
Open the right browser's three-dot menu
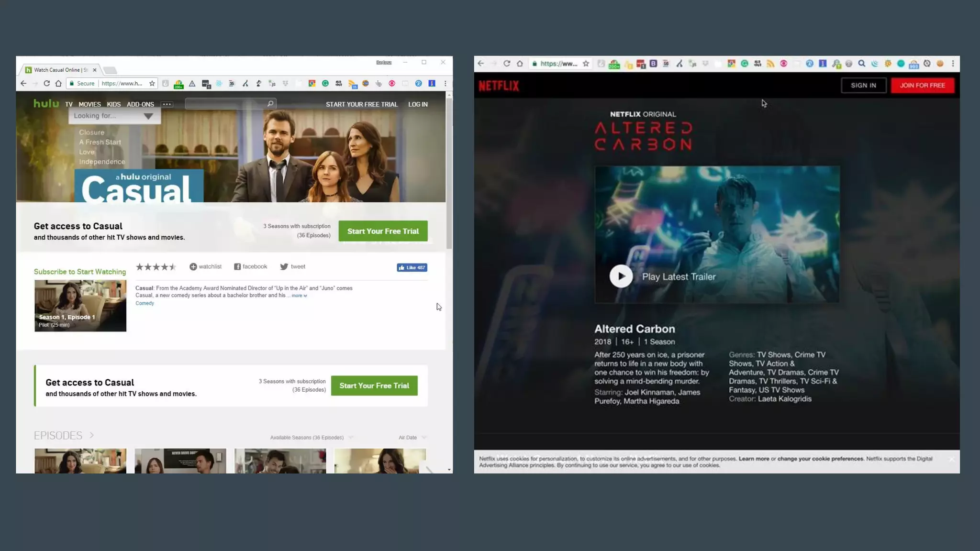click(953, 64)
